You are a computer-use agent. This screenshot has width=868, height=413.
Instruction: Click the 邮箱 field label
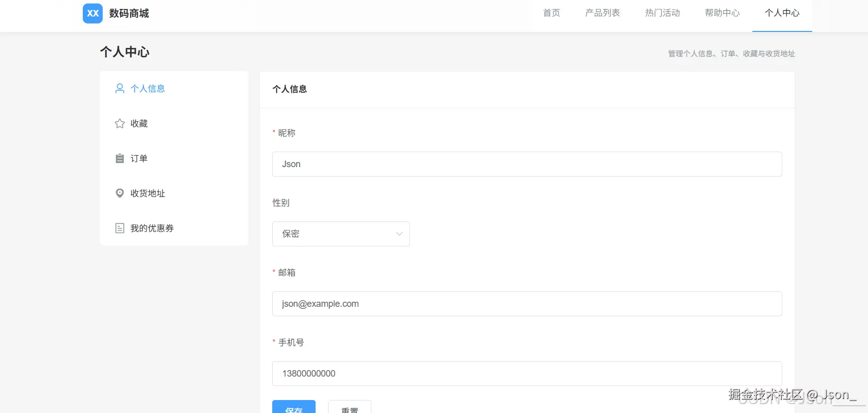(287, 272)
